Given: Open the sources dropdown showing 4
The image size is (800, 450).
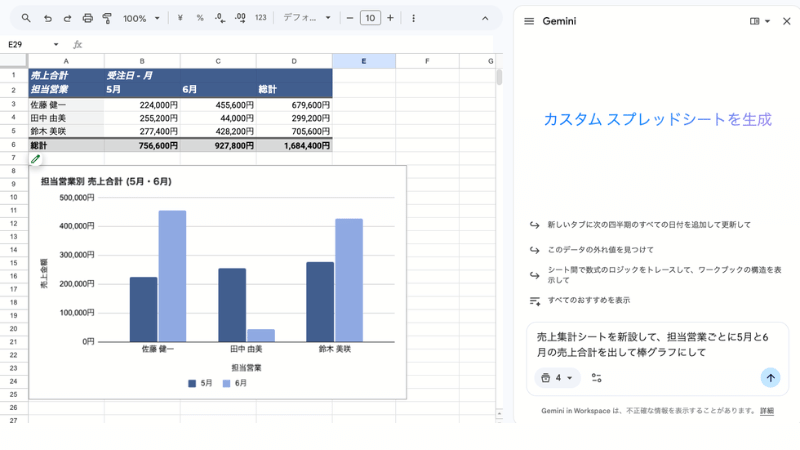Looking at the screenshot, I should coord(557,378).
